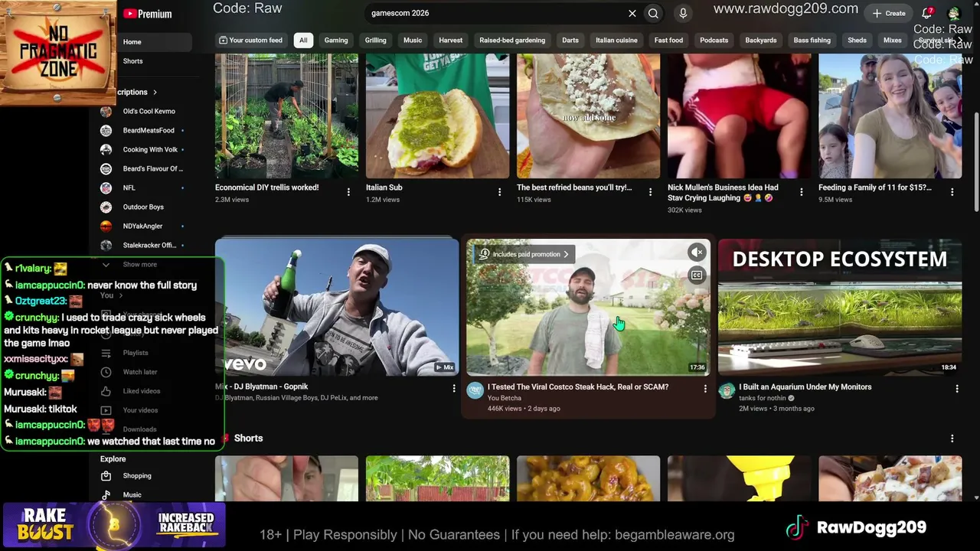The width and height of the screenshot is (980, 551).
Task: Open the YouTube Premium logo home link
Action: (147, 14)
